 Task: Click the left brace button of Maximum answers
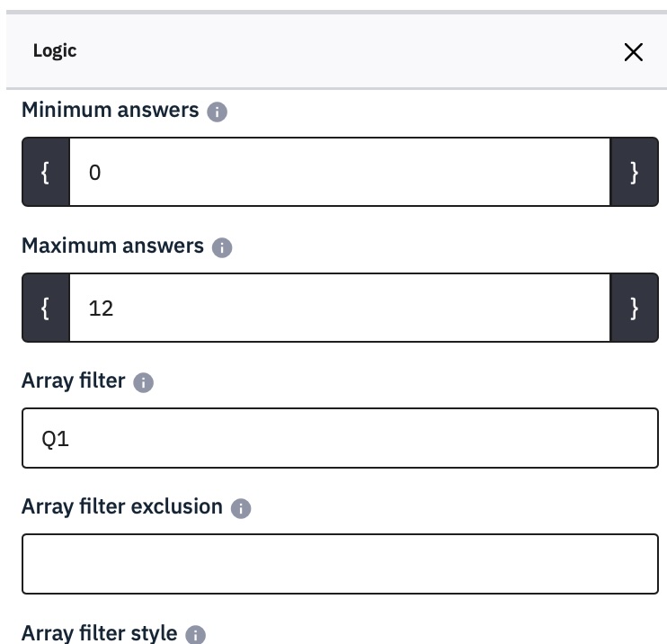[46, 309]
